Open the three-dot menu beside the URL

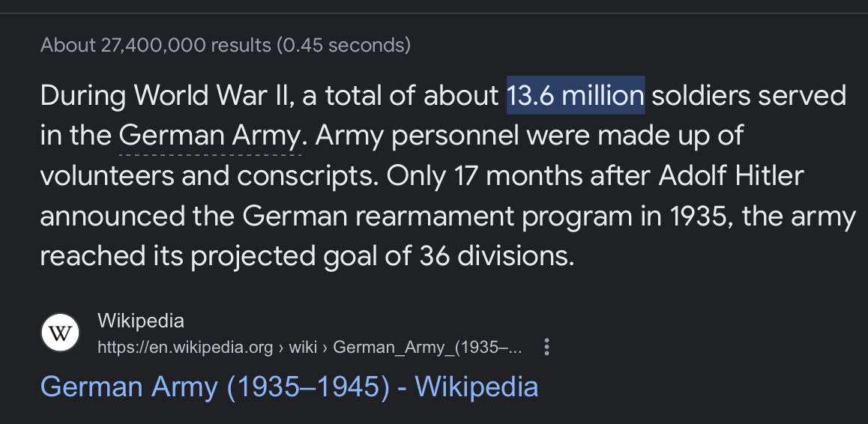tap(546, 347)
